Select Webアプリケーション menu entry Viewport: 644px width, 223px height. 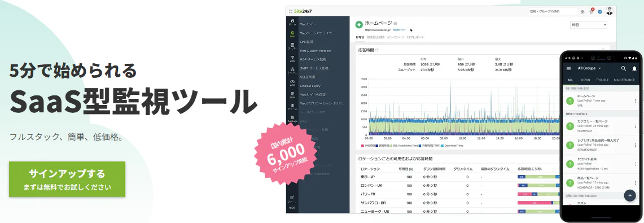coord(322,103)
